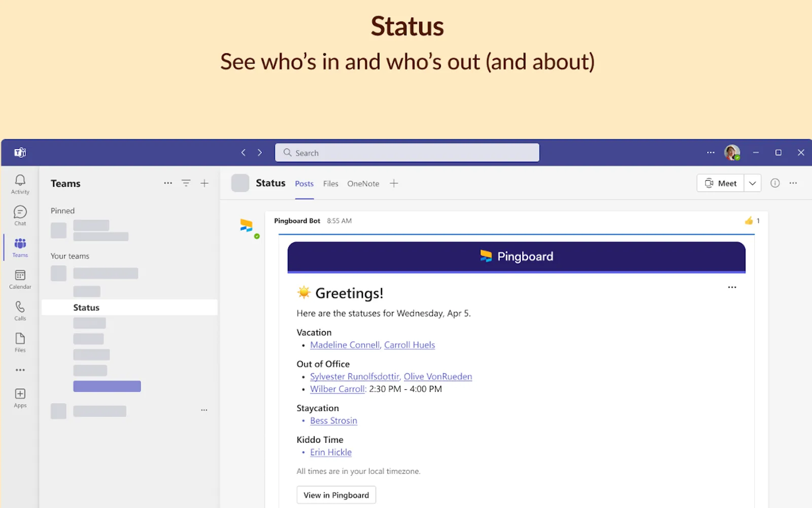Add a new tab to Status channel
Image resolution: width=812 pixels, height=508 pixels.
[394, 183]
